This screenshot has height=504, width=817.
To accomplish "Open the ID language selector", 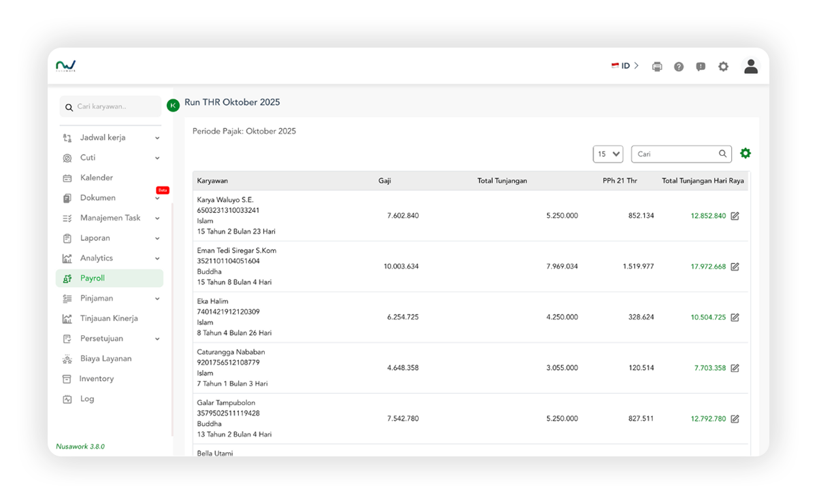I will 625,66.
